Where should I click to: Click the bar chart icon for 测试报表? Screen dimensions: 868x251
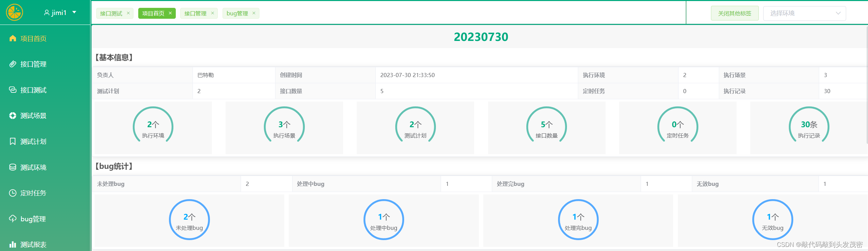pyautogui.click(x=13, y=244)
